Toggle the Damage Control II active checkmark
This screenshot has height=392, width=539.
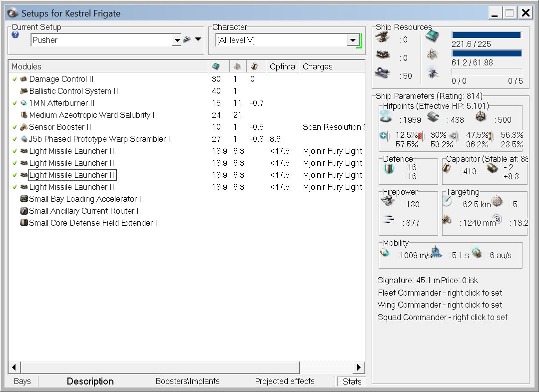point(15,79)
